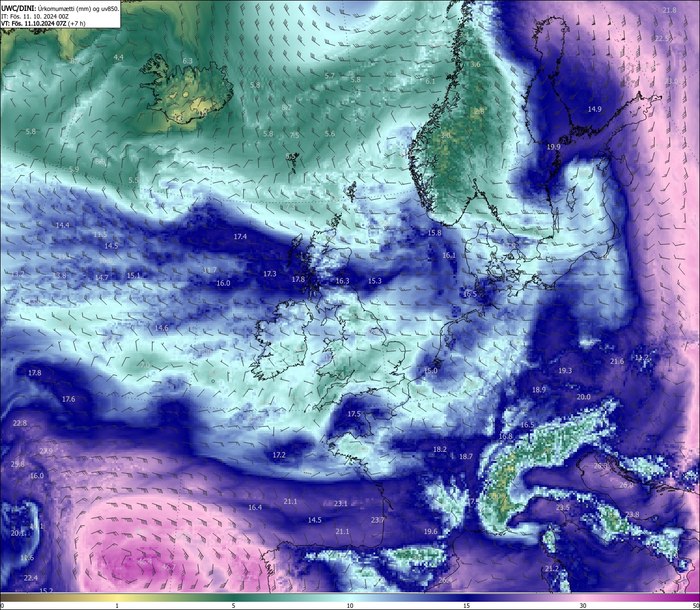Select the 14.9 value over Finland
The width and height of the screenshot is (700, 610).
tap(594, 109)
